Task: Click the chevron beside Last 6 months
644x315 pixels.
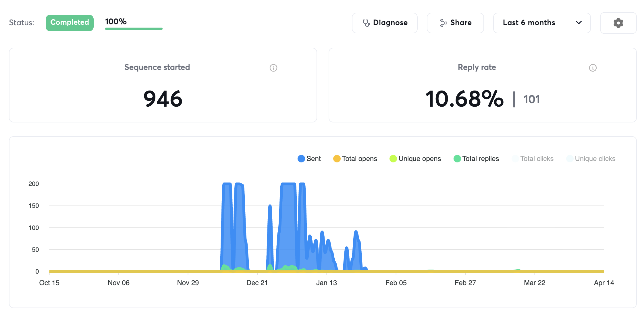Action: (579, 22)
